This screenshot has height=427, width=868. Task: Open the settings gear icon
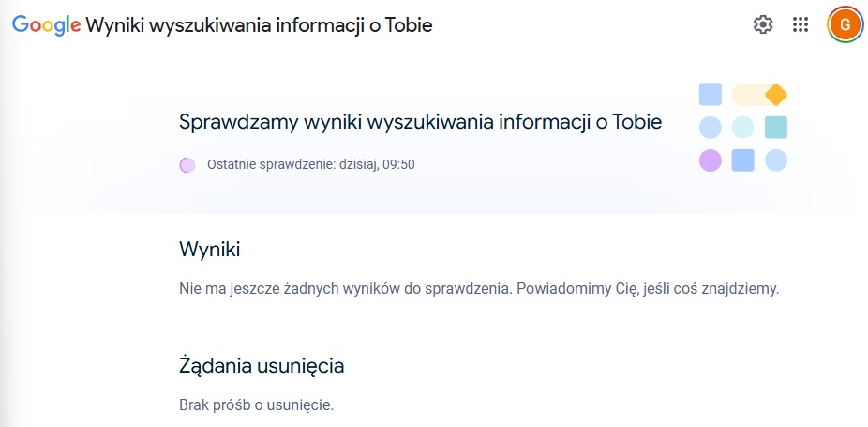pyautogui.click(x=763, y=25)
